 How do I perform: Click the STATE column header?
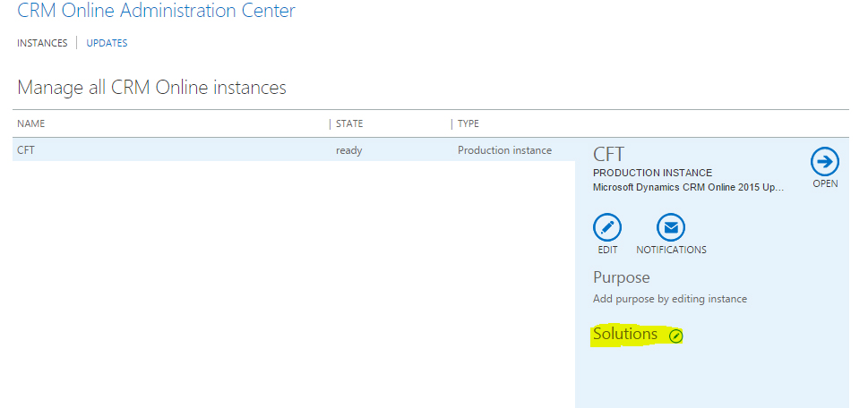coord(349,123)
